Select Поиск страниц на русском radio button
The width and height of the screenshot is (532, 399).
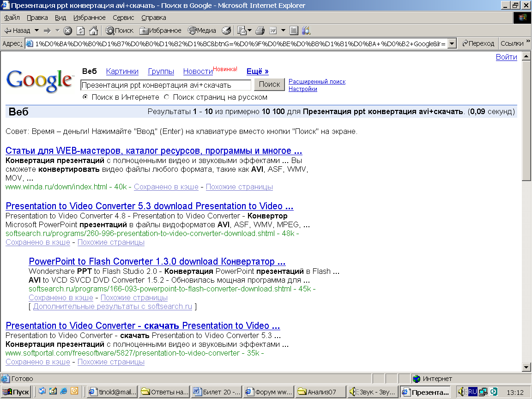(166, 97)
